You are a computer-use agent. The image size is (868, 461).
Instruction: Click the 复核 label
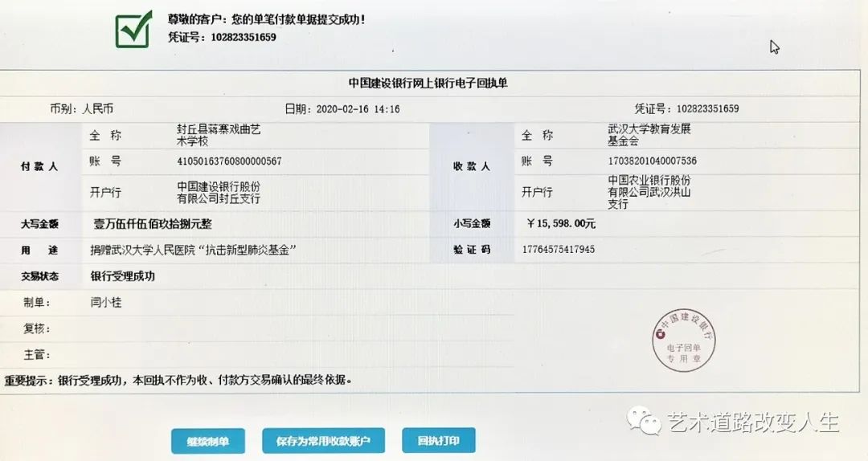[36, 328]
